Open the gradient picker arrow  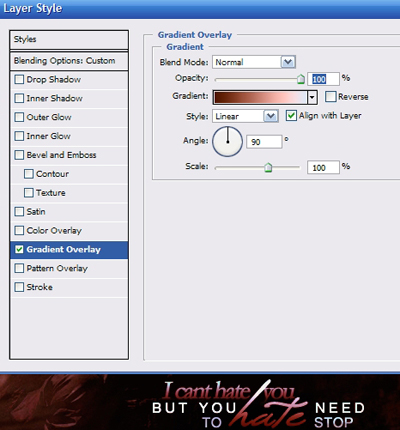[x=312, y=97]
